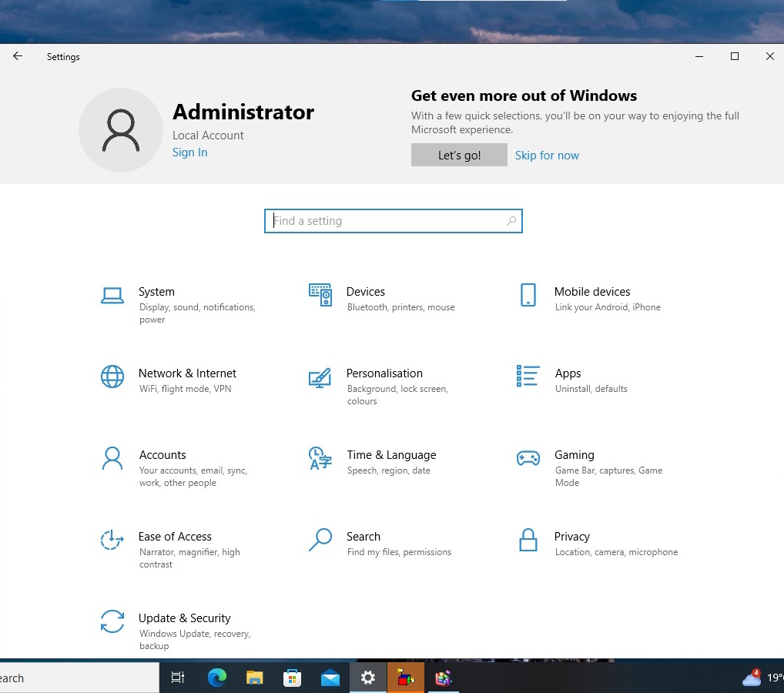The width and height of the screenshot is (784, 693).
Task: Open File Explorer from the taskbar
Action: click(x=254, y=678)
